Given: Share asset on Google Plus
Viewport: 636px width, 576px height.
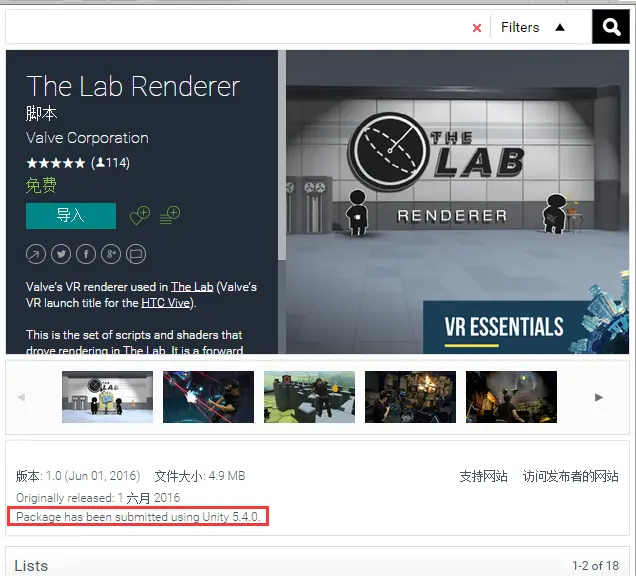Looking at the screenshot, I should tap(111, 254).
